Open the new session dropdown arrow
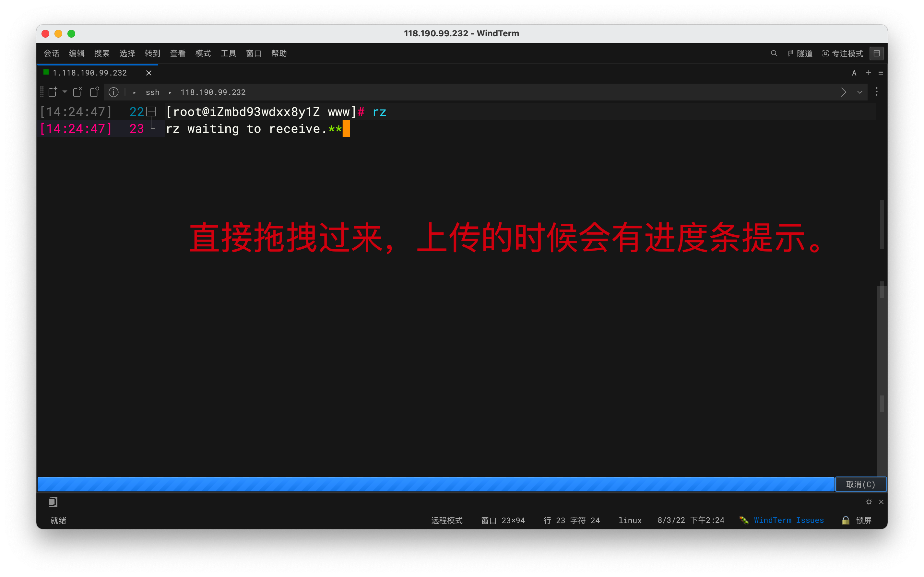Viewport: 924px width, 577px height. [x=65, y=92]
